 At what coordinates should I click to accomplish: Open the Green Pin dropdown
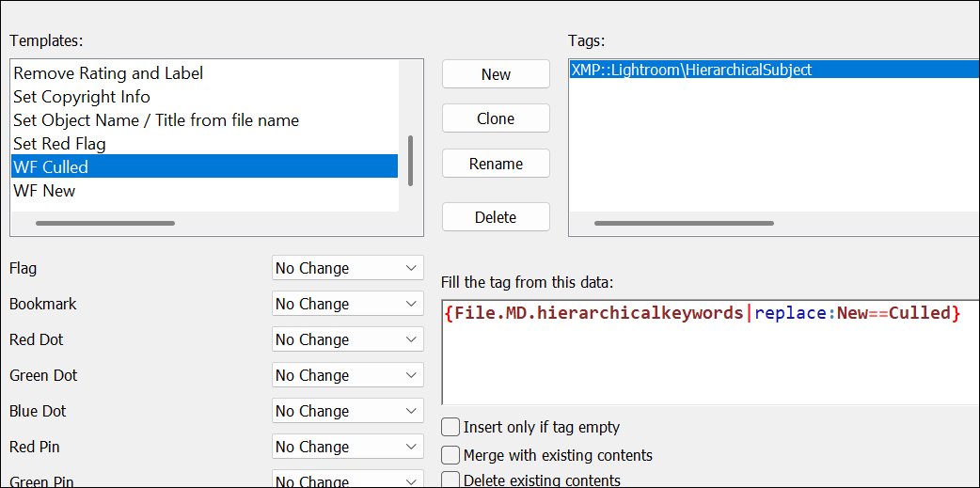(347, 480)
